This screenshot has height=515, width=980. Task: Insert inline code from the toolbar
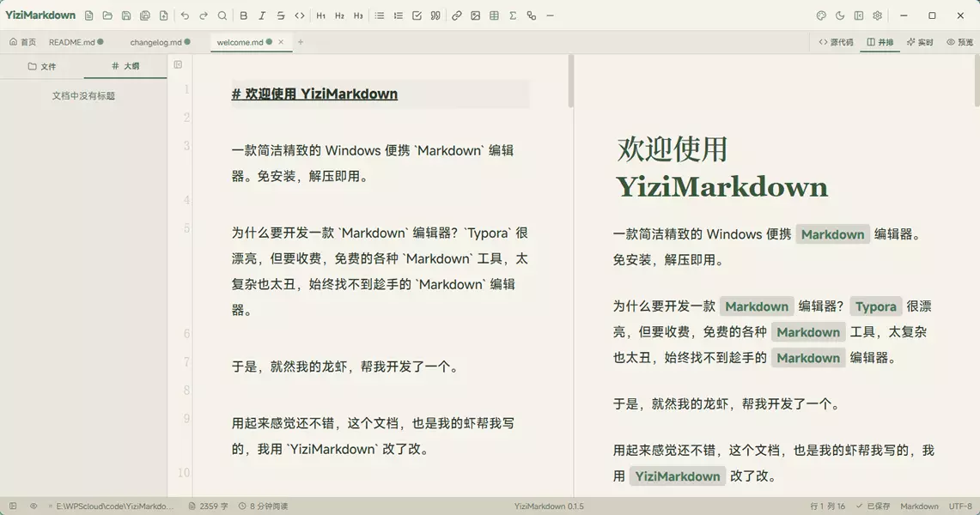pyautogui.click(x=300, y=15)
